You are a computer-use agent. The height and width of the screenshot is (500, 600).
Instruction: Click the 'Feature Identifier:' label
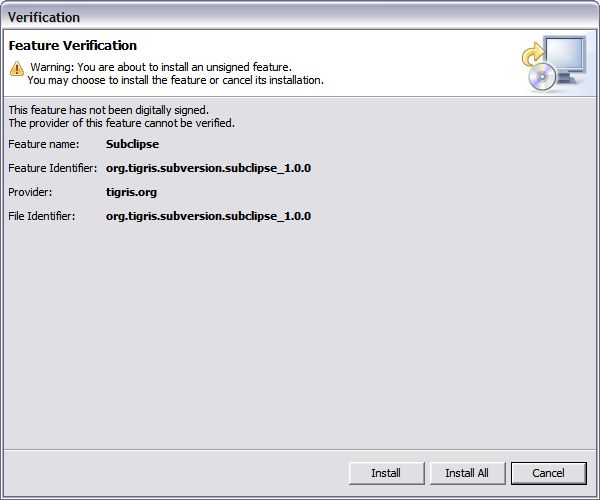click(53, 168)
